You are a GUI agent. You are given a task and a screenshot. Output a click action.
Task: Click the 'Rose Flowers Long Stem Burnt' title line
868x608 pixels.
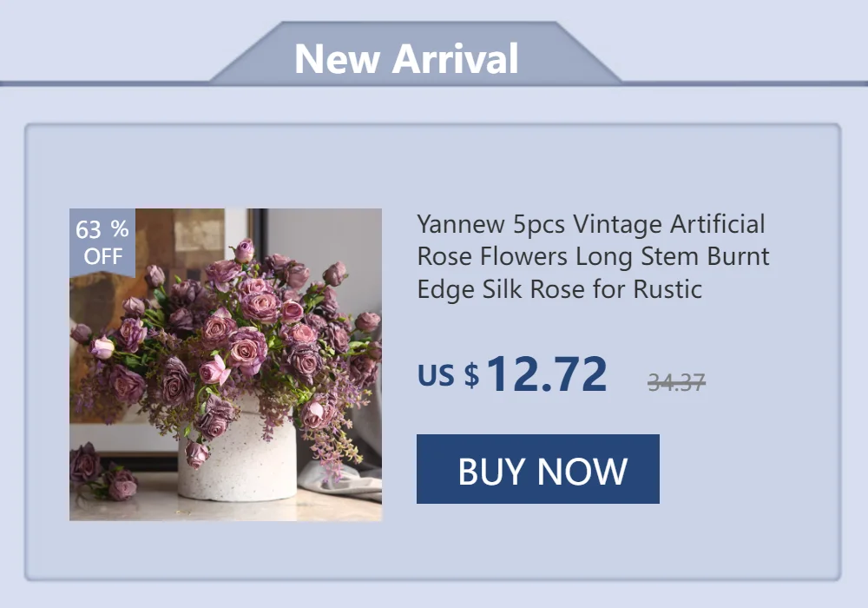click(x=593, y=256)
